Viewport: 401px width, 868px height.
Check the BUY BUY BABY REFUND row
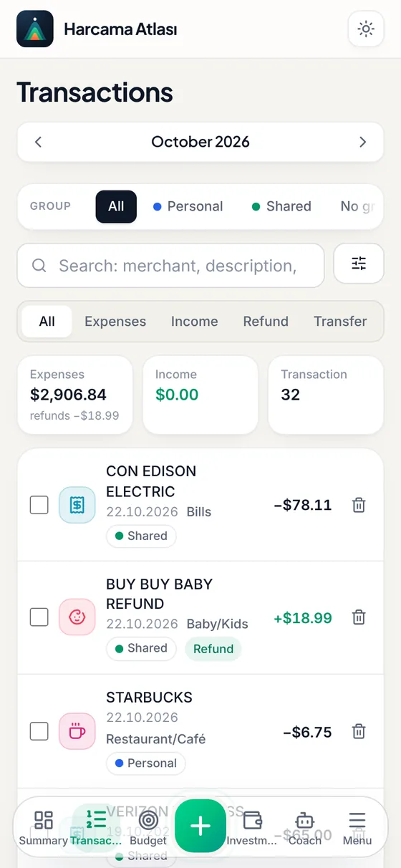39,617
